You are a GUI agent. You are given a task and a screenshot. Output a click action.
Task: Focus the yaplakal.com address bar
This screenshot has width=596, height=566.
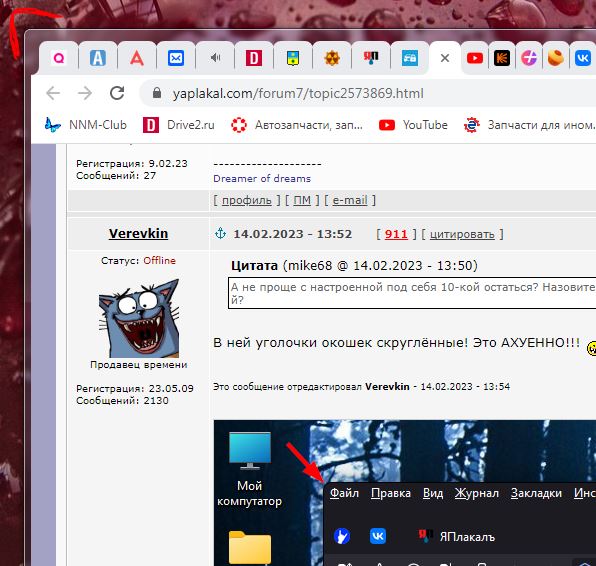click(x=298, y=94)
